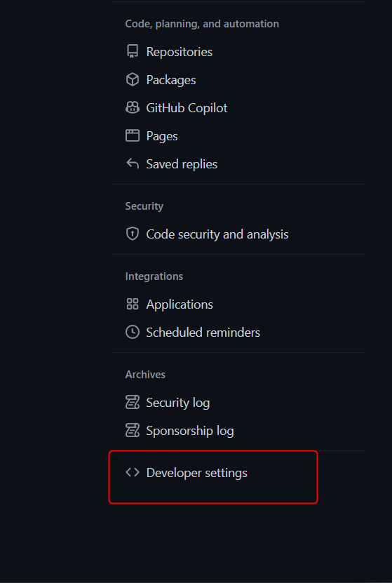Click the Sponsorship log scroll icon
Screen dimensions: 392x583
pos(133,431)
